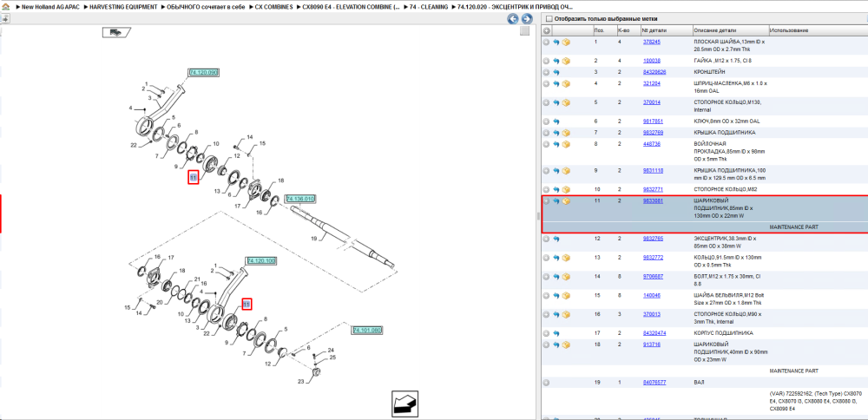868x420 pixels.
Task: Go to next diagram with right arrow
Action: [527, 19]
